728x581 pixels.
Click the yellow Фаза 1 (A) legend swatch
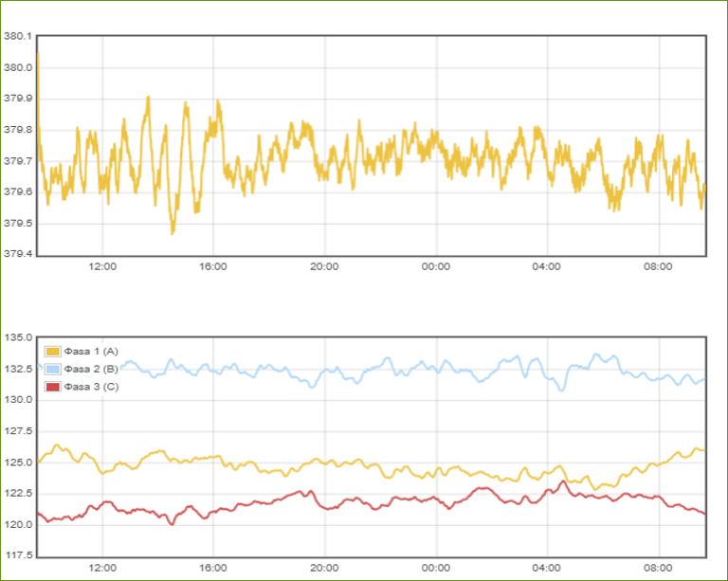pyautogui.click(x=53, y=352)
